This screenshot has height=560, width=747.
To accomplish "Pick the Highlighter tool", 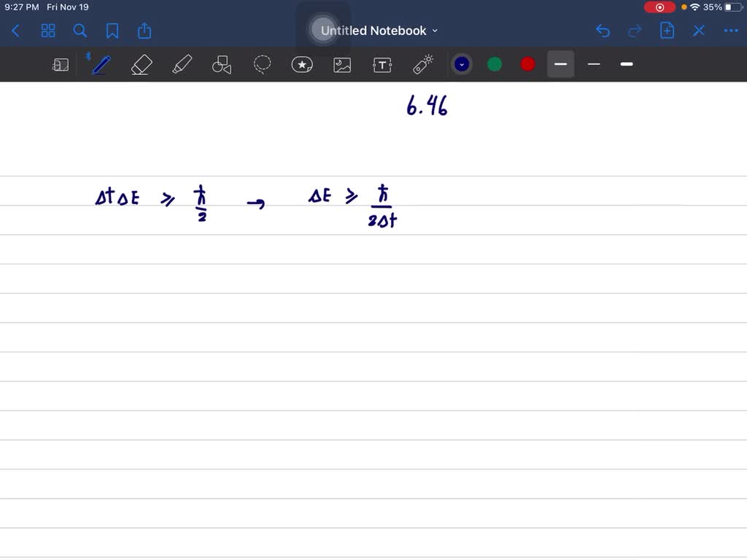I will (182, 64).
